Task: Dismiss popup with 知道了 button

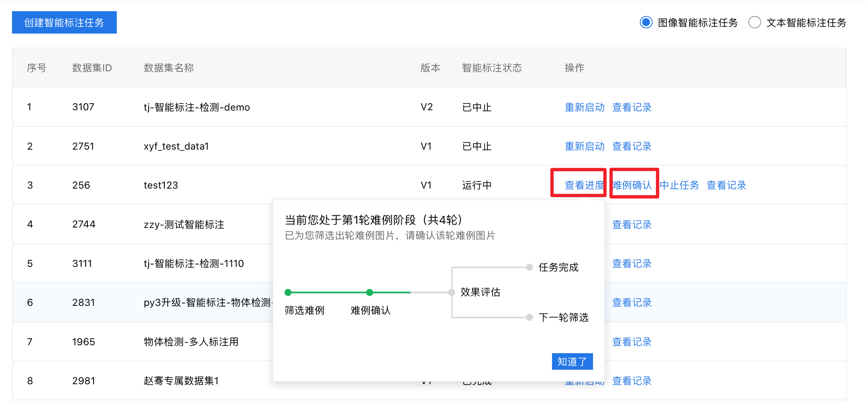Action: (572, 361)
